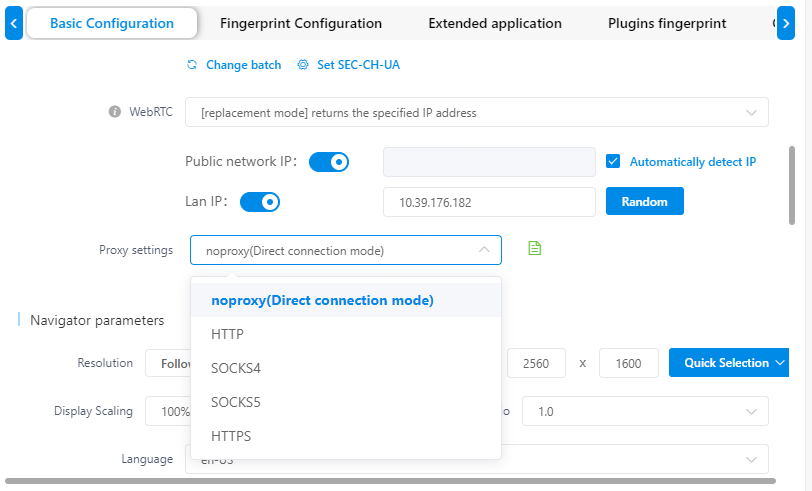Switch to Fingerprint Configuration tab
The width and height of the screenshot is (812, 491).
pyautogui.click(x=300, y=23)
